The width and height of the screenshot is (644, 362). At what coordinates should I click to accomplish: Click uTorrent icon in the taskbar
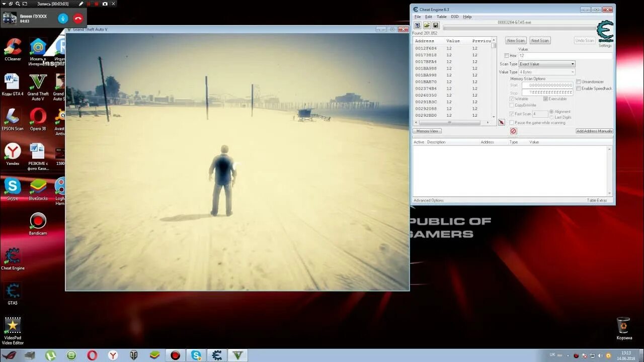click(x=51, y=355)
